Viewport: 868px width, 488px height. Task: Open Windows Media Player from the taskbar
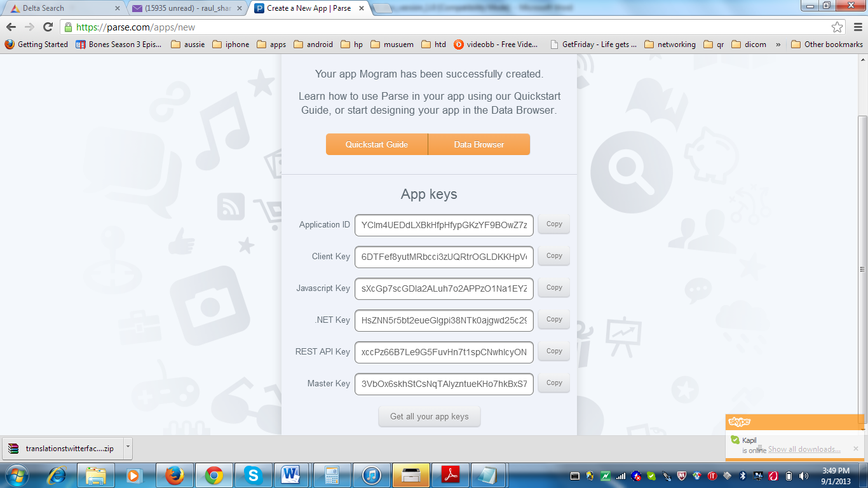click(x=134, y=475)
